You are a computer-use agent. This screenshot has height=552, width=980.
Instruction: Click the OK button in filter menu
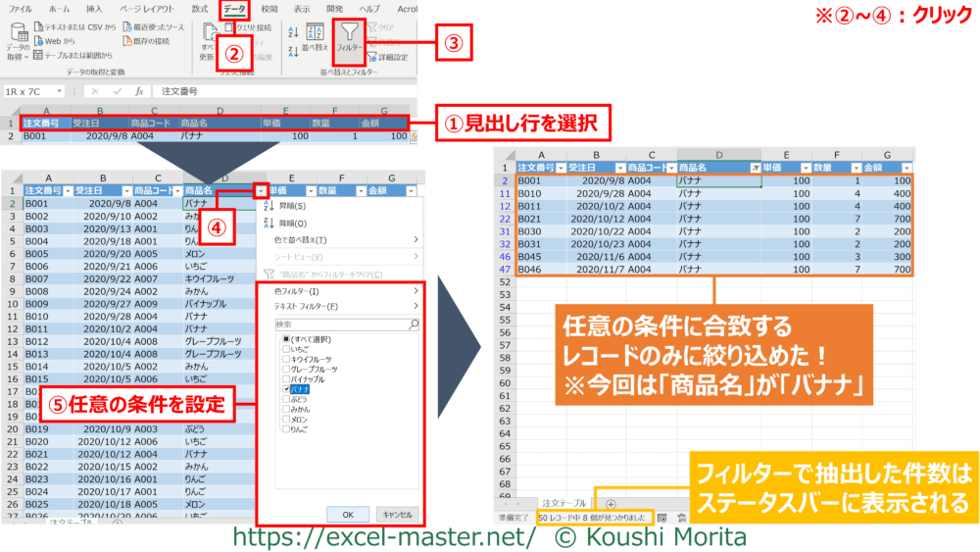pos(347,513)
